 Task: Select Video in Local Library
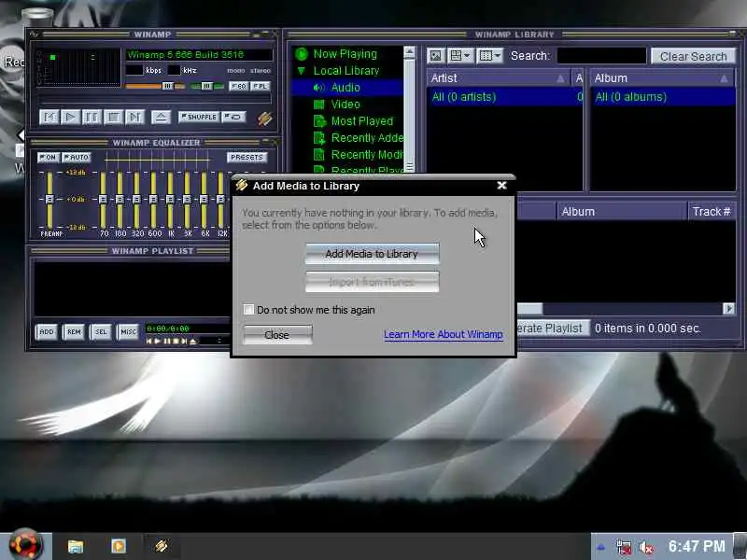[x=345, y=105]
